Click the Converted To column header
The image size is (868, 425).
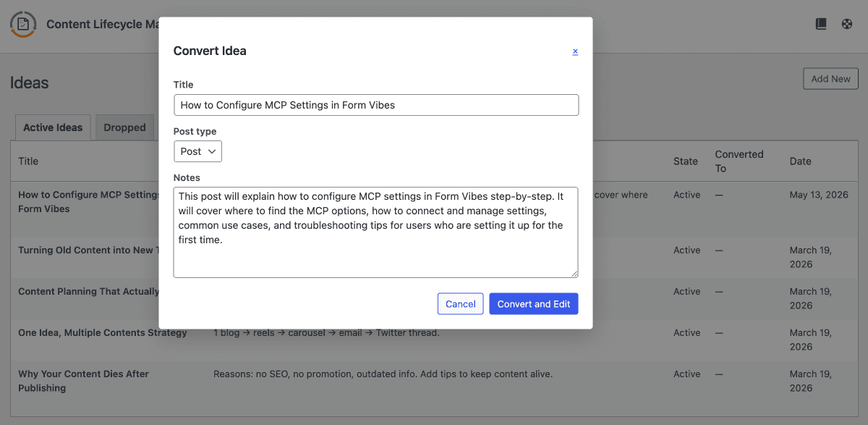[739, 161]
